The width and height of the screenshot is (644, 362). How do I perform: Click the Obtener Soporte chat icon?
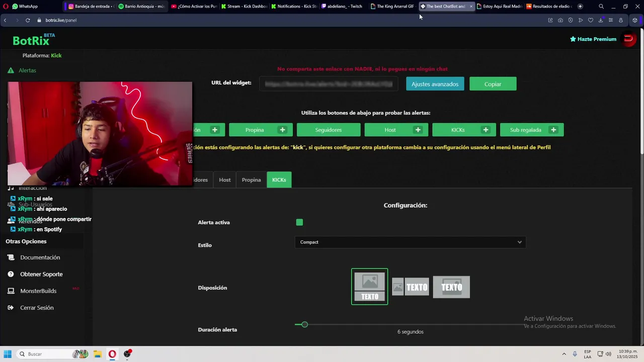point(11,274)
